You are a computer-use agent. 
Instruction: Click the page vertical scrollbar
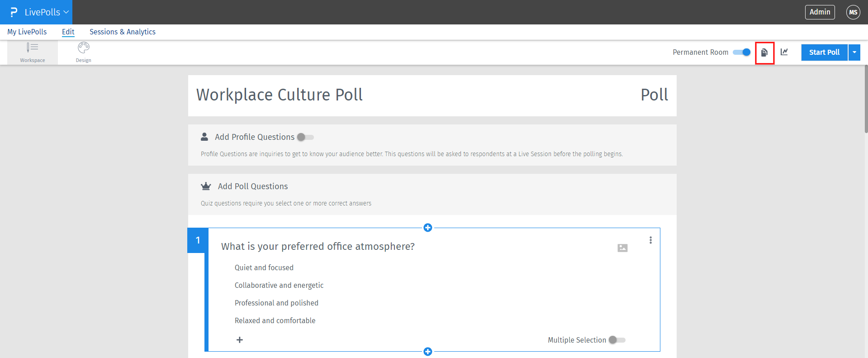coord(866,100)
